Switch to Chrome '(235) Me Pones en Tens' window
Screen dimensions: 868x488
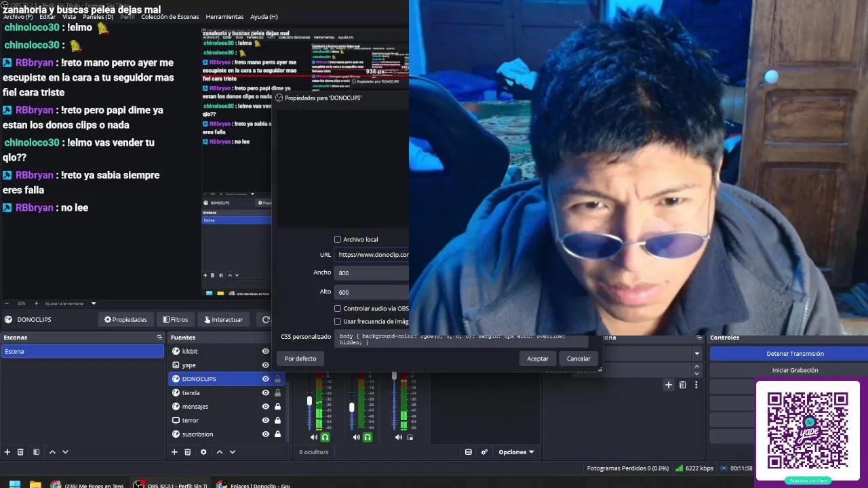coord(88,485)
